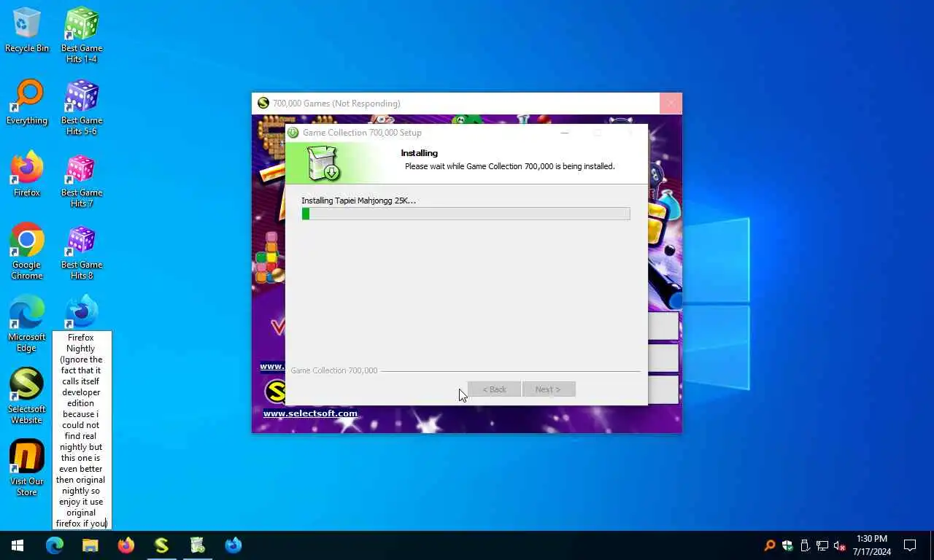
Task: Launch Microsoft Edge from the taskbar
Action: click(x=55, y=545)
